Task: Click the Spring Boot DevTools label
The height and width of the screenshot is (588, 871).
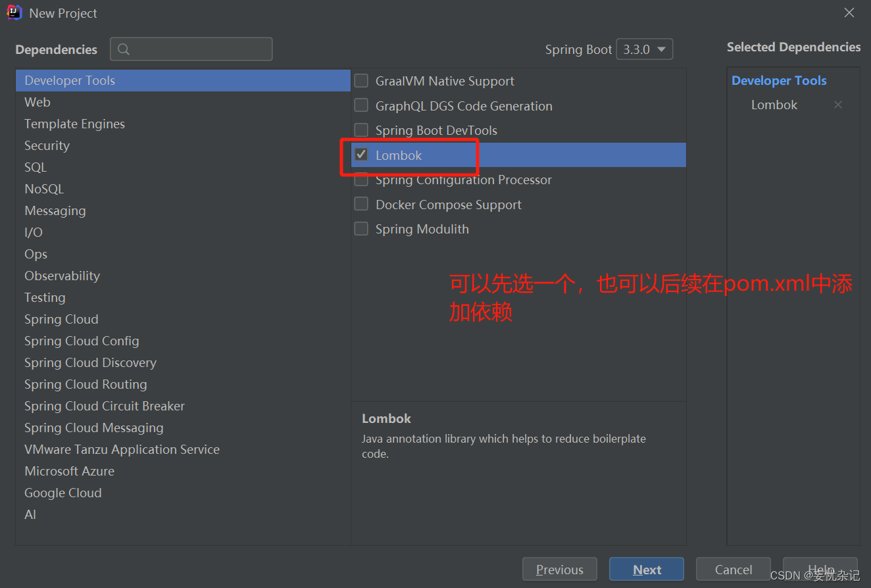Action: click(436, 130)
